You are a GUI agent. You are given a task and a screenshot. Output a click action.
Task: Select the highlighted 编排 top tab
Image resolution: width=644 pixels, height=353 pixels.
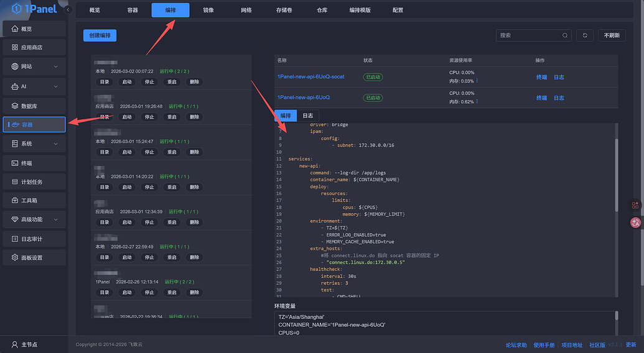[170, 10]
